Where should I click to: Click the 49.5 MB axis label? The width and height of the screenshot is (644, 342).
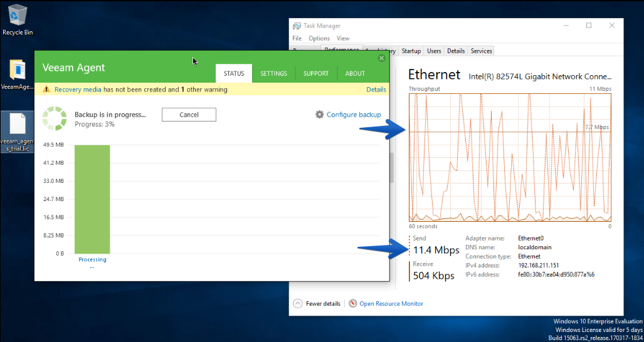click(54, 145)
